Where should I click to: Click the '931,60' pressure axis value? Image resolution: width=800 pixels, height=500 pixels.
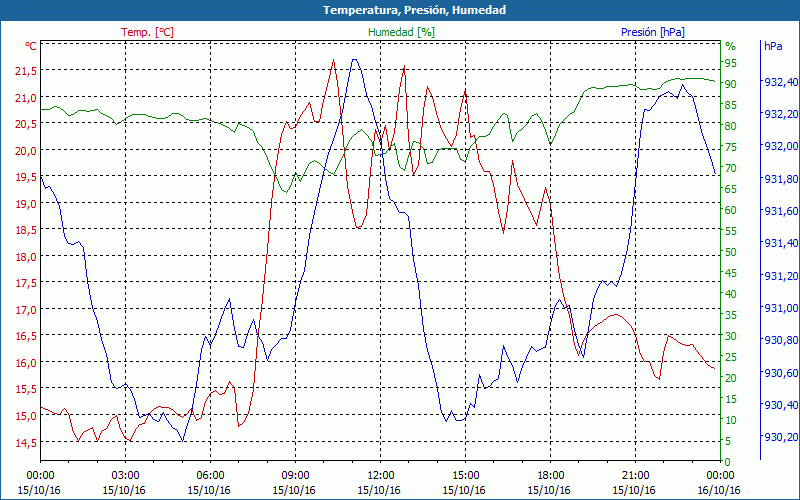(x=780, y=211)
